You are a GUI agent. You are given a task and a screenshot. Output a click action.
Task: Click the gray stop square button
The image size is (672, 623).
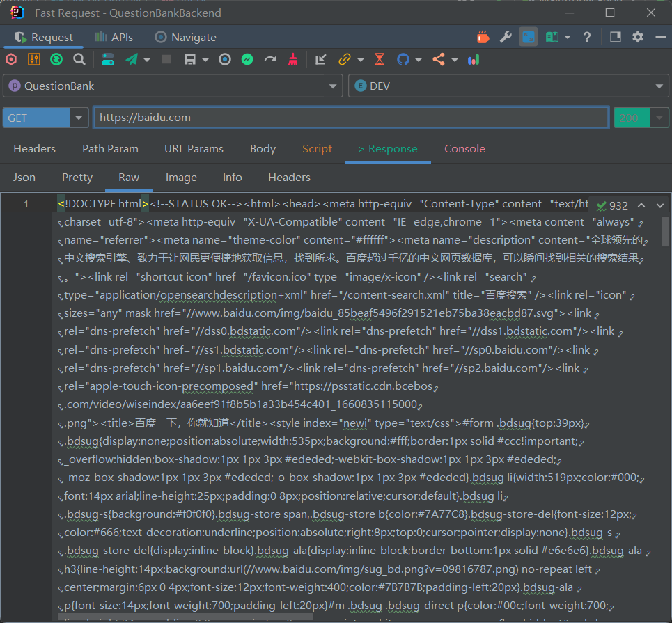(166, 60)
